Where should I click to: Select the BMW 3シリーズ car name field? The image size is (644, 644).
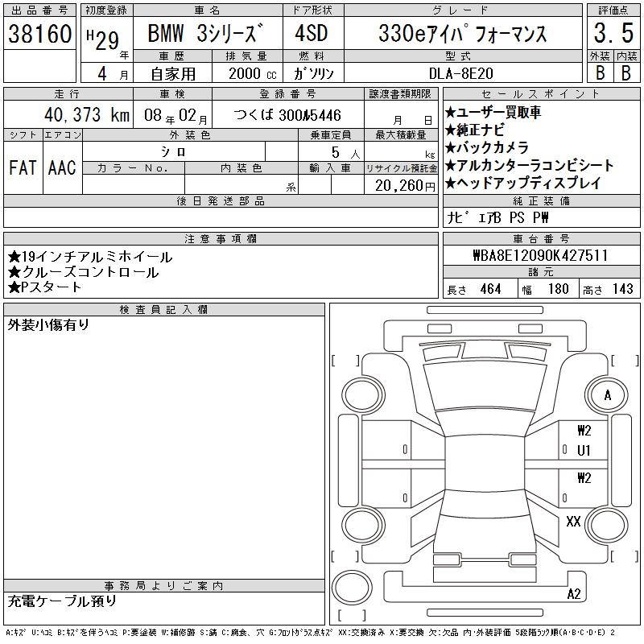pos(206,34)
